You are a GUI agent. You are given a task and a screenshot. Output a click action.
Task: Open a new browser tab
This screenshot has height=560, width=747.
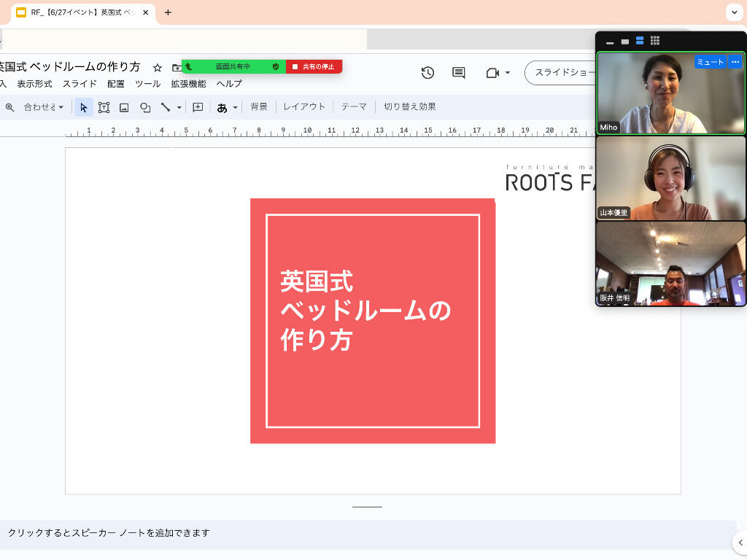(169, 12)
